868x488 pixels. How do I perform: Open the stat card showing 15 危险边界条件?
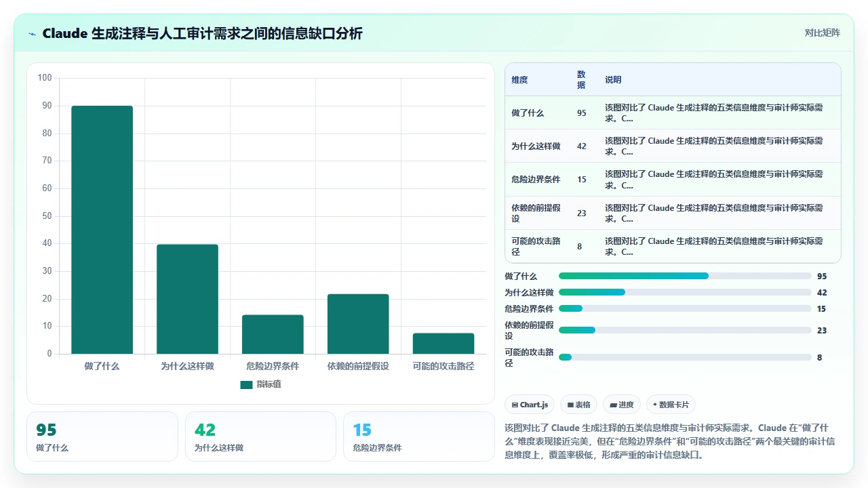(x=419, y=436)
